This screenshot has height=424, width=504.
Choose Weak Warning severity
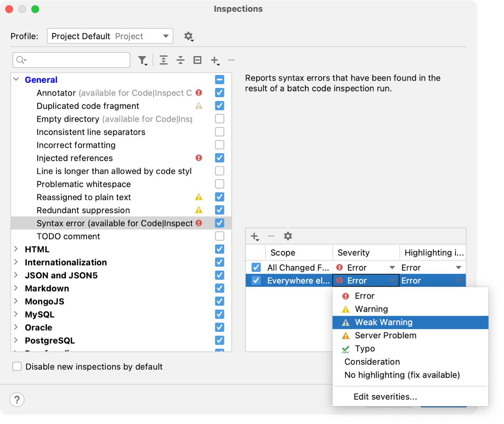410,322
